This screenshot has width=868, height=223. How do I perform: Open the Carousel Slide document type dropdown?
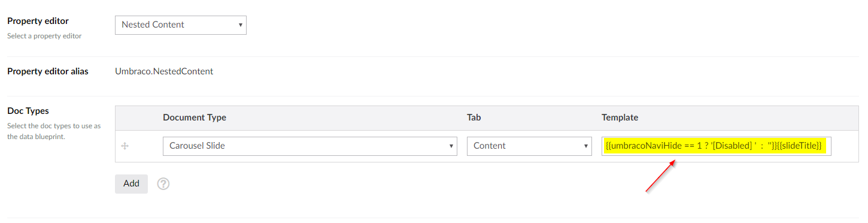(310, 146)
